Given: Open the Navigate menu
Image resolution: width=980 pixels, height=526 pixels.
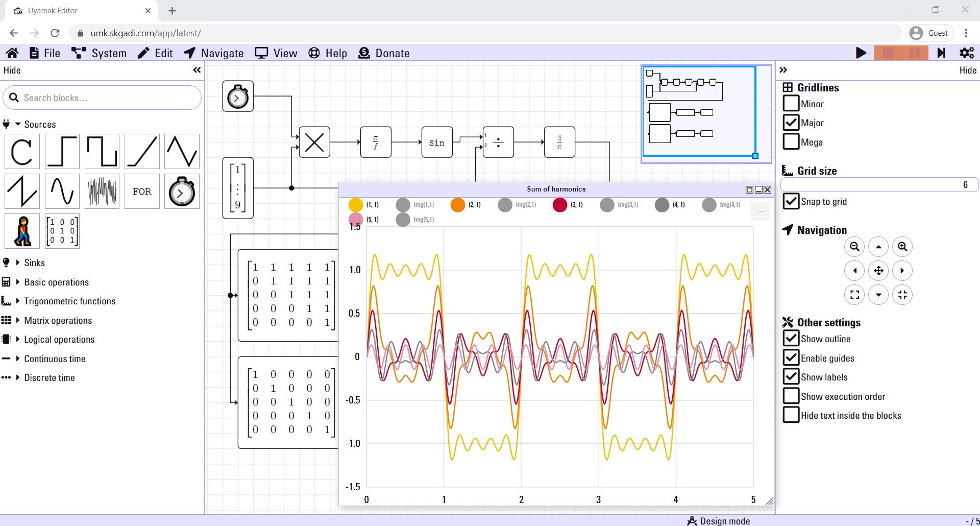Looking at the screenshot, I should click(214, 53).
